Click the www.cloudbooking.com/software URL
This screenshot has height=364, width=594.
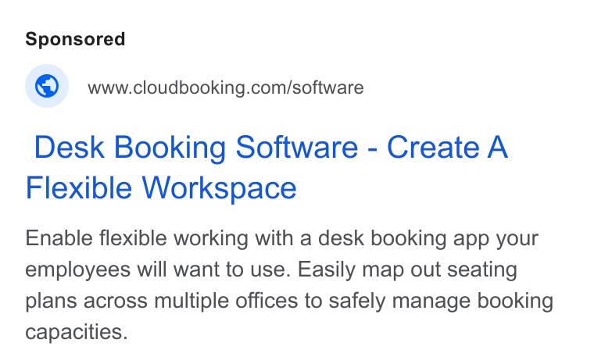(225, 87)
